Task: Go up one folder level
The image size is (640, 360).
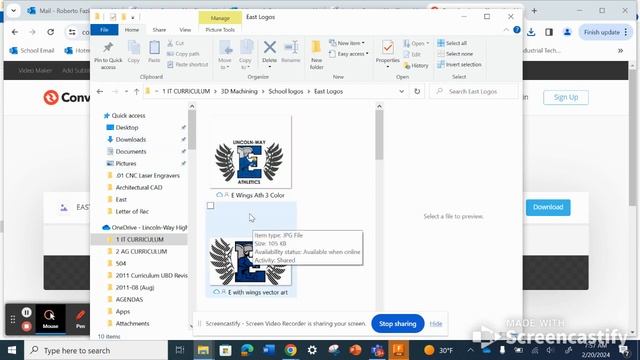Action: [137, 91]
